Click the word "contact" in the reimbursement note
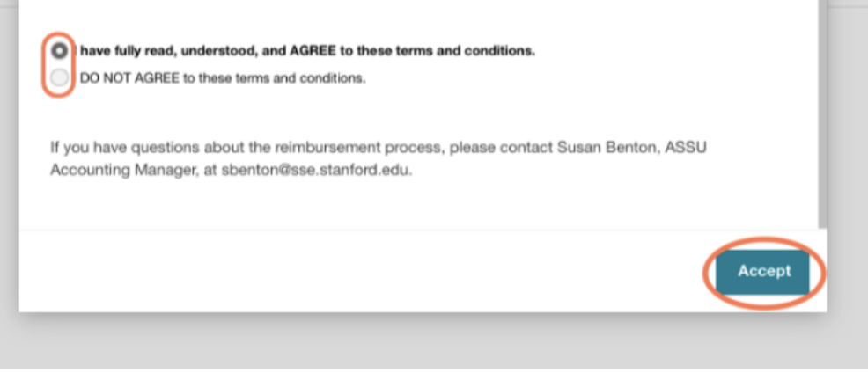868x373 pixels. pos(526,148)
